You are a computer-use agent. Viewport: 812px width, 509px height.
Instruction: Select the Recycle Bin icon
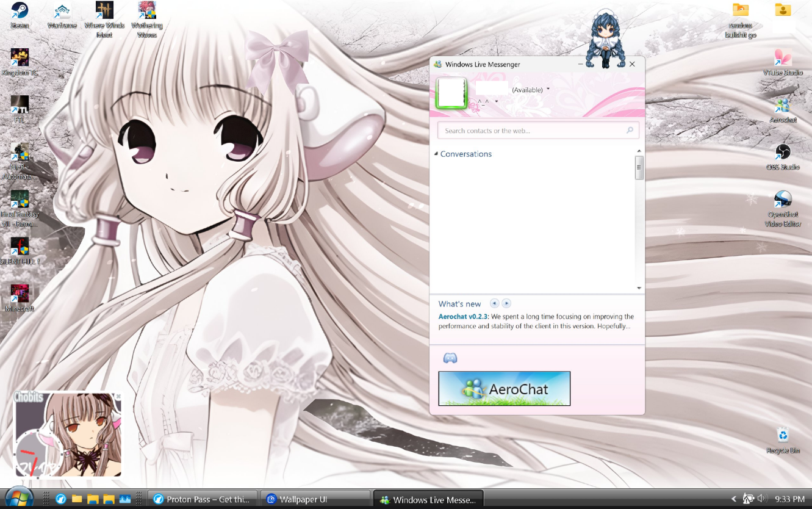click(783, 441)
